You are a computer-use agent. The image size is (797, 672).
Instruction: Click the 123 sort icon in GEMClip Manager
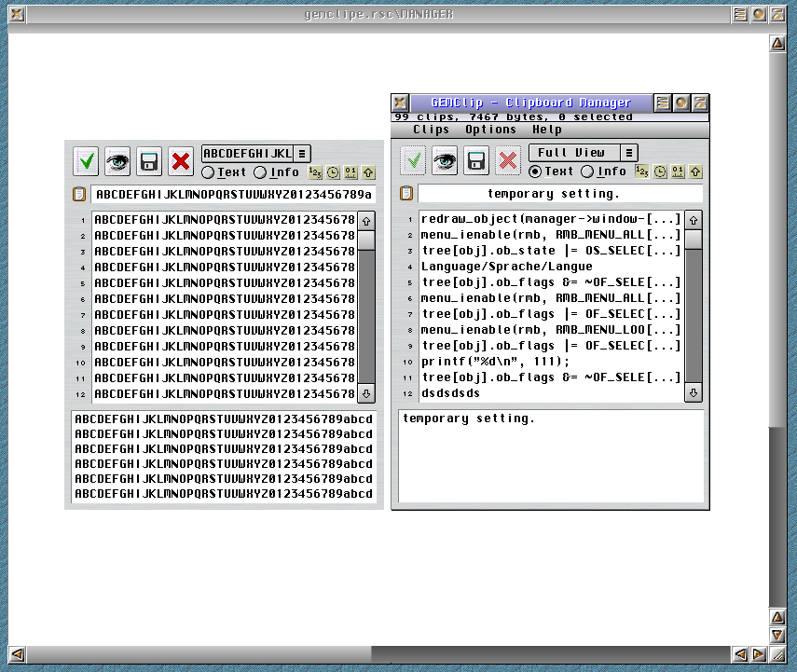(x=642, y=171)
